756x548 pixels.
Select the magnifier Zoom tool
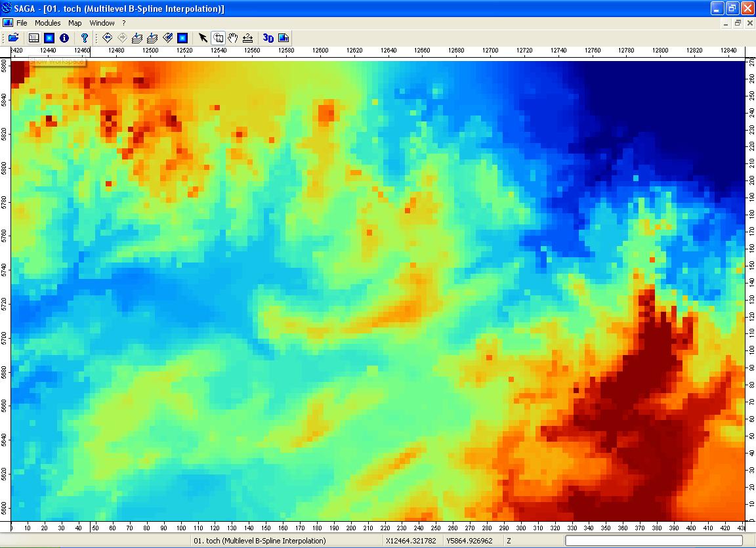point(218,37)
